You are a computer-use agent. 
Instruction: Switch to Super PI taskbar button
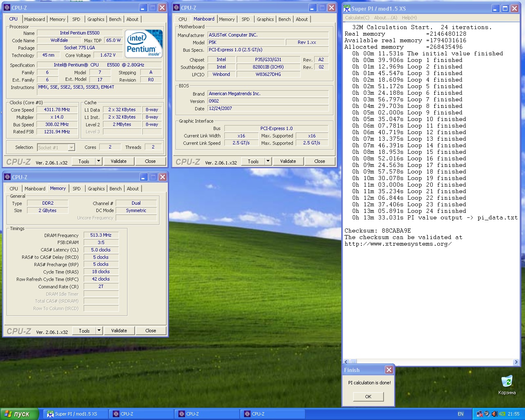pyautogui.click(x=75, y=414)
